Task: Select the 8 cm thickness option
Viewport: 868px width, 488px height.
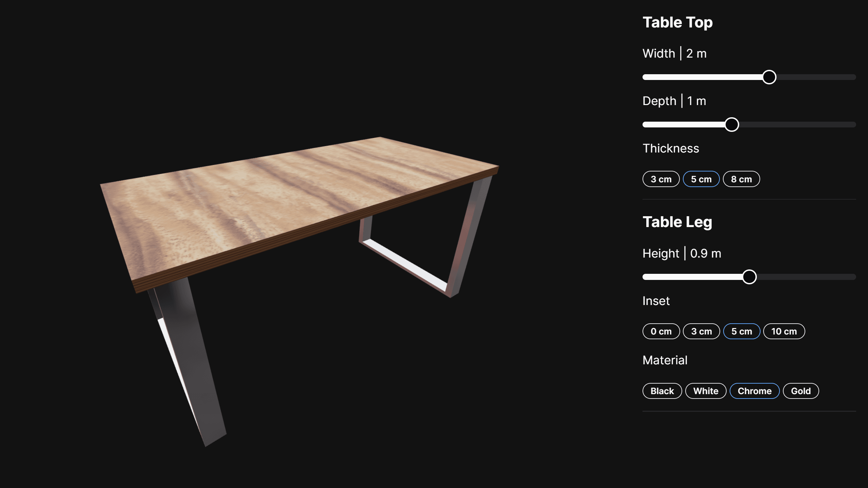Action: point(741,179)
